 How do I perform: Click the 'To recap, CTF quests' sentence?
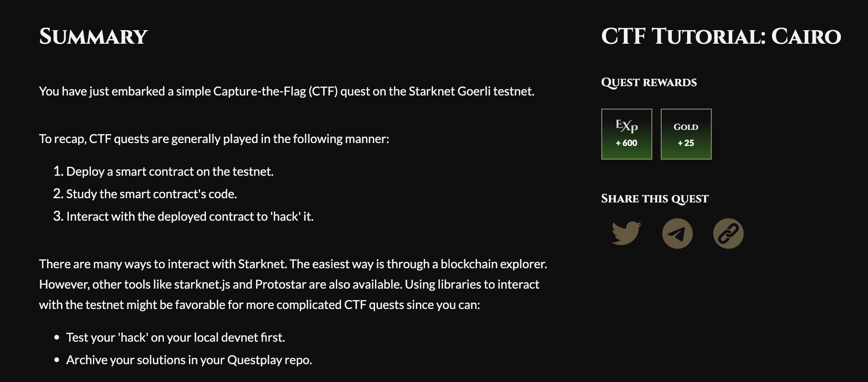click(214, 139)
